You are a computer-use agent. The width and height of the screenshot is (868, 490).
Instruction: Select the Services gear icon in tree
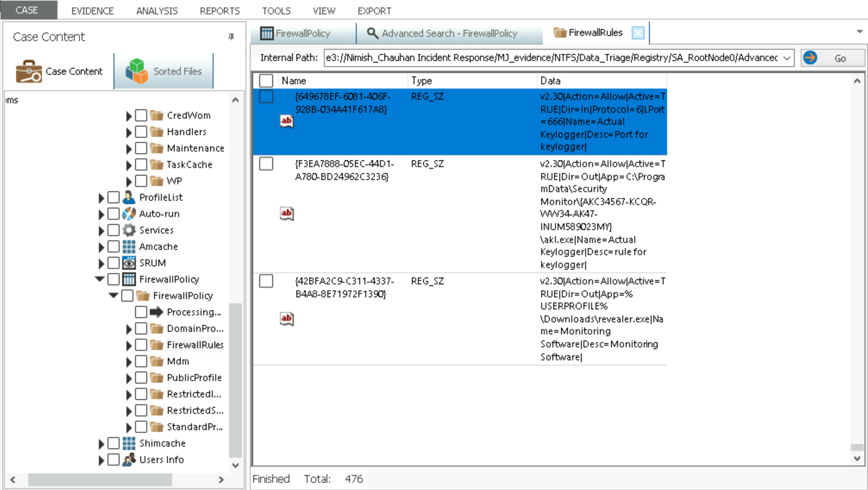(129, 230)
